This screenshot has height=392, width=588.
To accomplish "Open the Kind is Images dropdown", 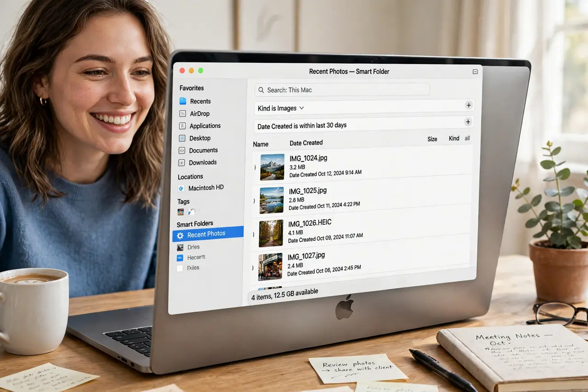I will coord(281,108).
